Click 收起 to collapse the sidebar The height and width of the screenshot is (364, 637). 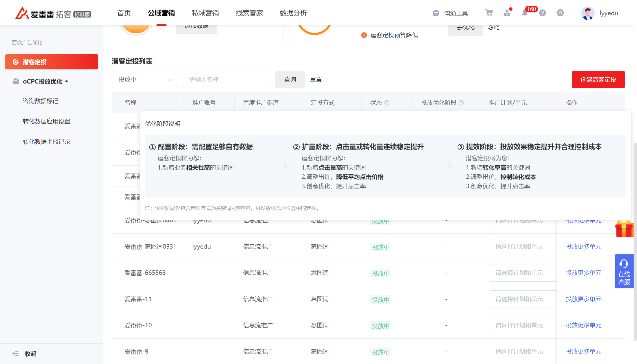point(30,354)
